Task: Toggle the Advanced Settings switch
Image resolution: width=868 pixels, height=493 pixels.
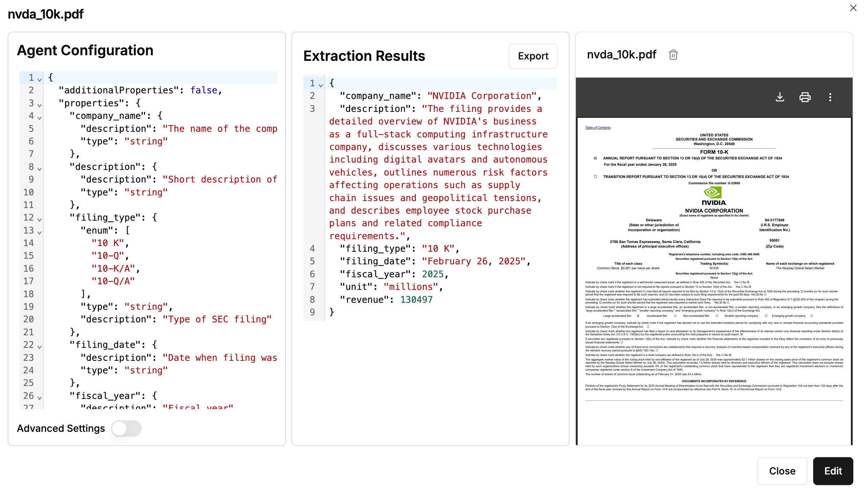Action: coord(126,428)
